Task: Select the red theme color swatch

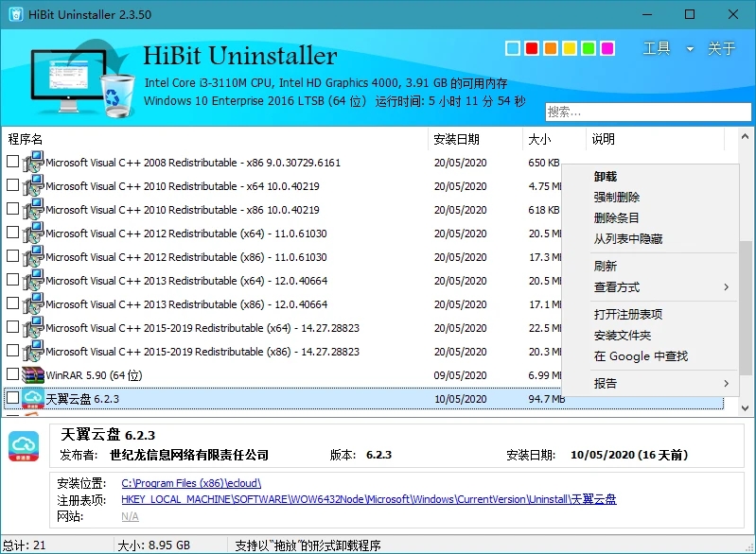Action: pos(532,48)
